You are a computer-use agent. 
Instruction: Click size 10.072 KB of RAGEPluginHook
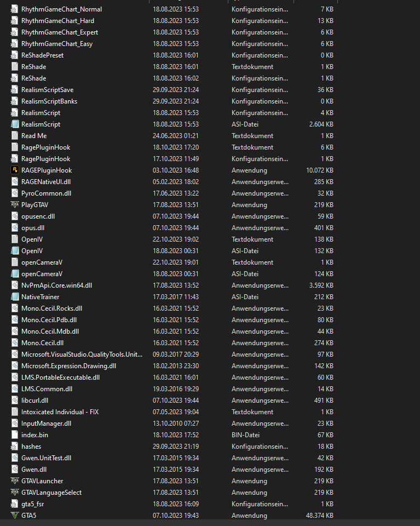[320, 170]
